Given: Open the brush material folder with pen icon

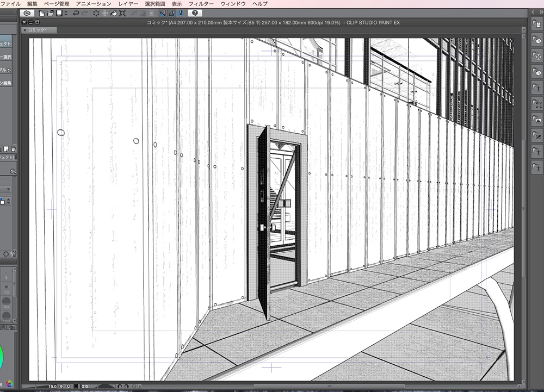Looking at the screenshot, I should coord(537,136).
